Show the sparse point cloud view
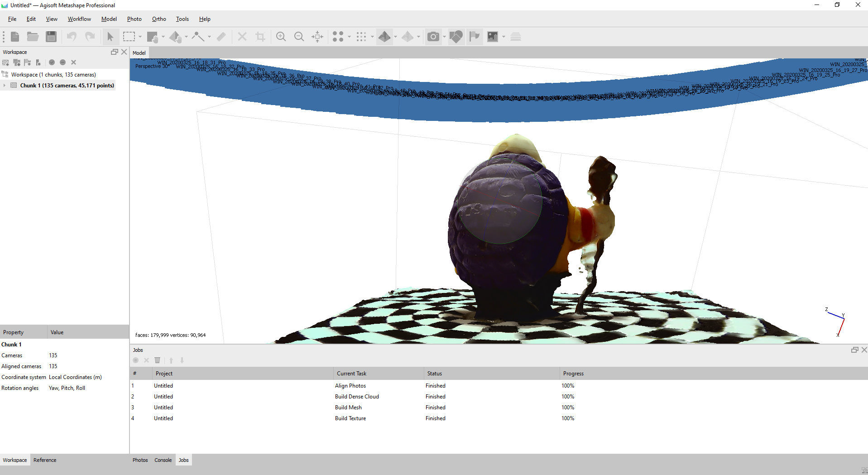 [338, 37]
